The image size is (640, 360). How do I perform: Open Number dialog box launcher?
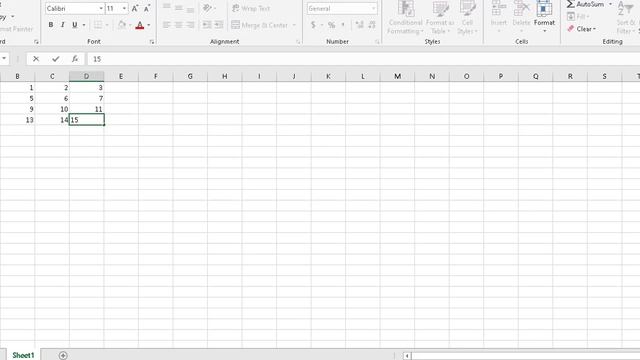[377, 42]
